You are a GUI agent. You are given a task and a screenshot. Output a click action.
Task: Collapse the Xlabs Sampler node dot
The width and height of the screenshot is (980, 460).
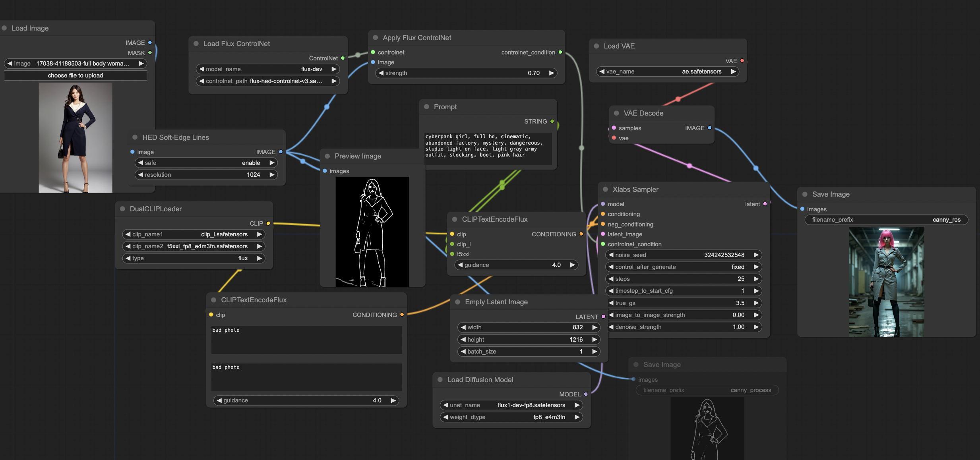[x=605, y=189]
